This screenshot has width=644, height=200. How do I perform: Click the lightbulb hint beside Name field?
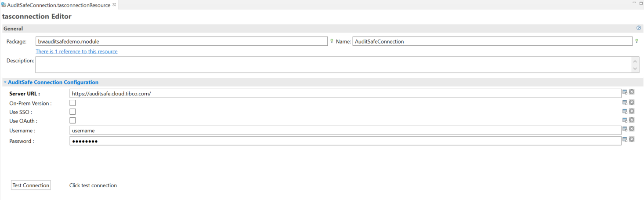pos(637,41)
